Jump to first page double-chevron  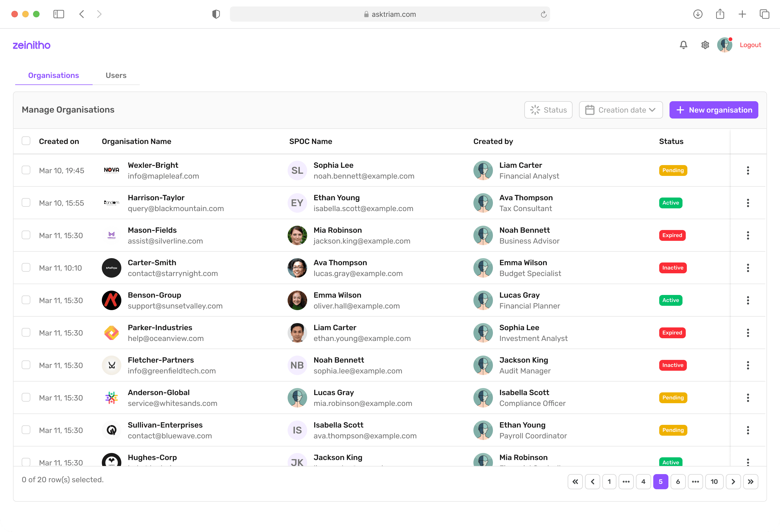pyautogui.click(x=575, y=482)
